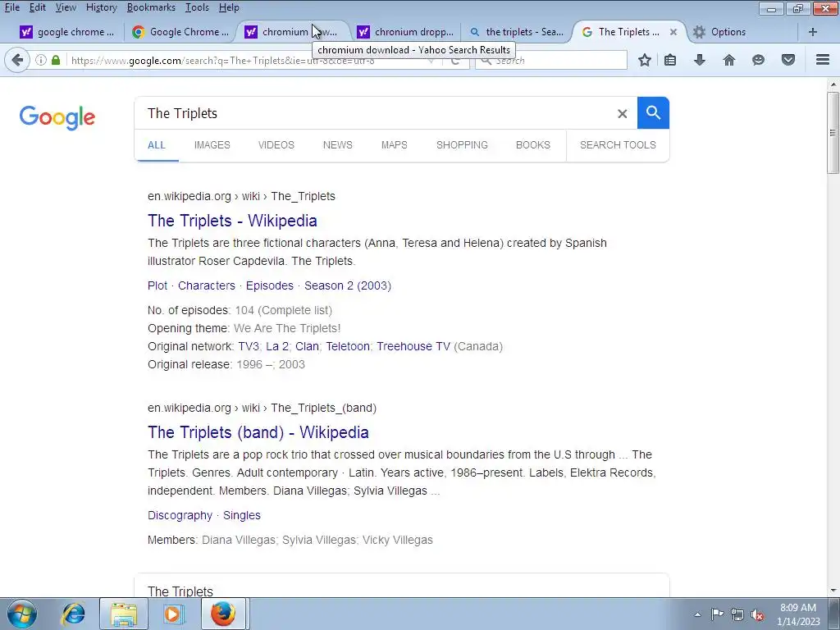
Task: Open the Hello chat bubble icon
Action: click(x=758, y=60)
